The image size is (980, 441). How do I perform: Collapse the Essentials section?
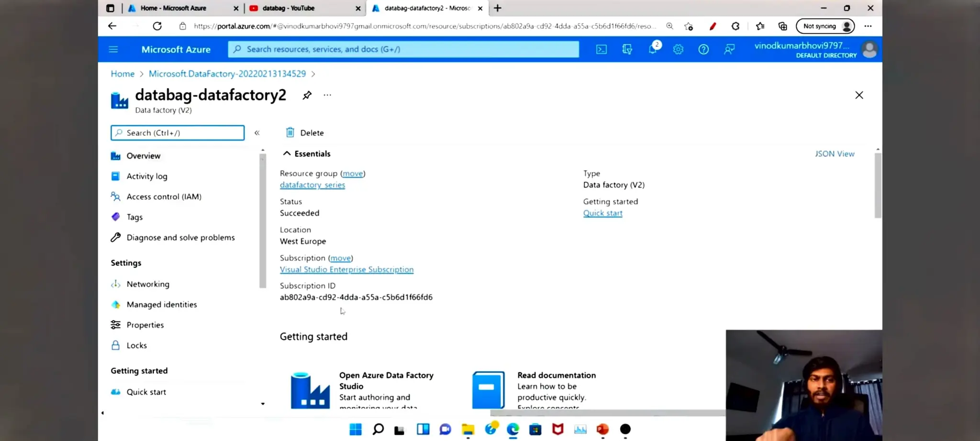click(287, 154)
